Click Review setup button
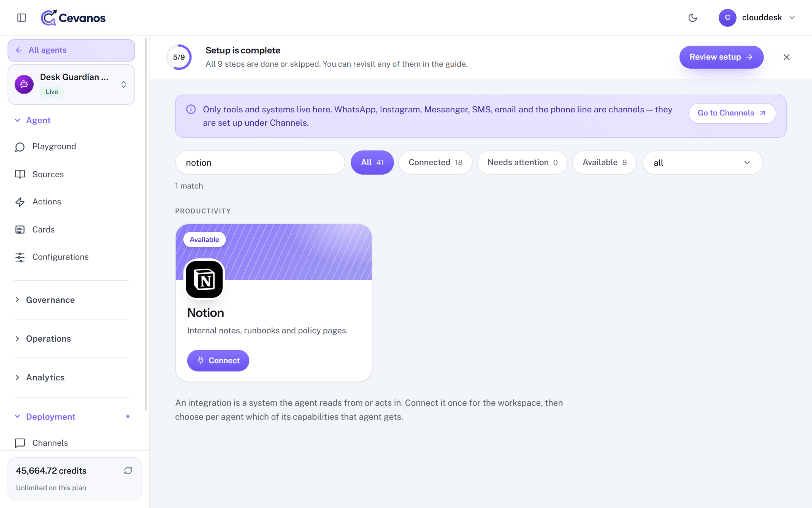Screen dimensions: 812x508 pyautogui.click(x=721, y=57)
